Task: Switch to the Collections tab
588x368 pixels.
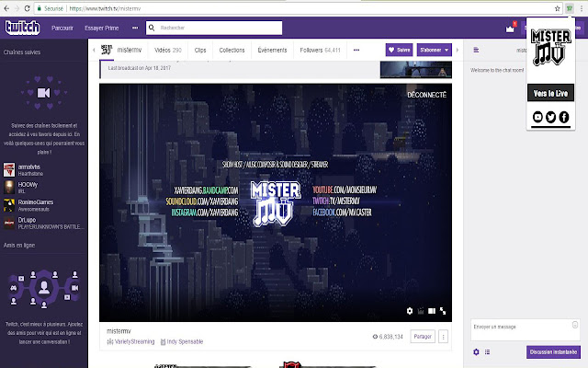Action: [232, 50]
